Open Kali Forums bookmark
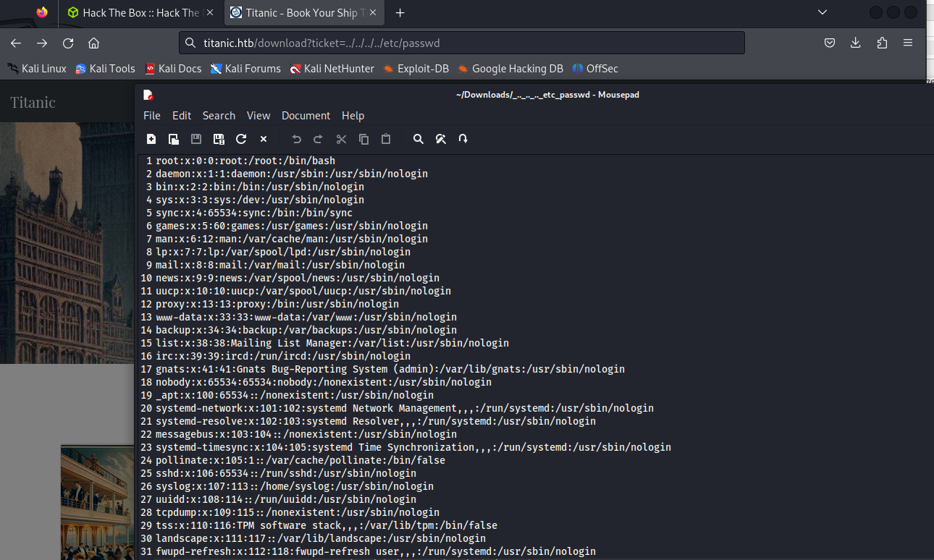The height and width of the screenshot is (560, 934). pyautogui.click(x=245, y=69)
